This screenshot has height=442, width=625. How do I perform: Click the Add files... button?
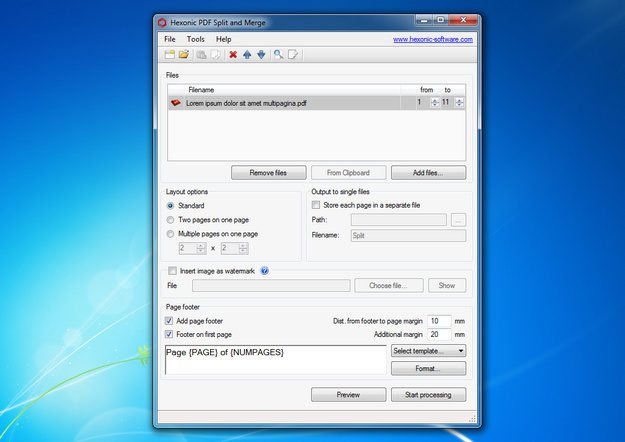(x=428, y=173)
